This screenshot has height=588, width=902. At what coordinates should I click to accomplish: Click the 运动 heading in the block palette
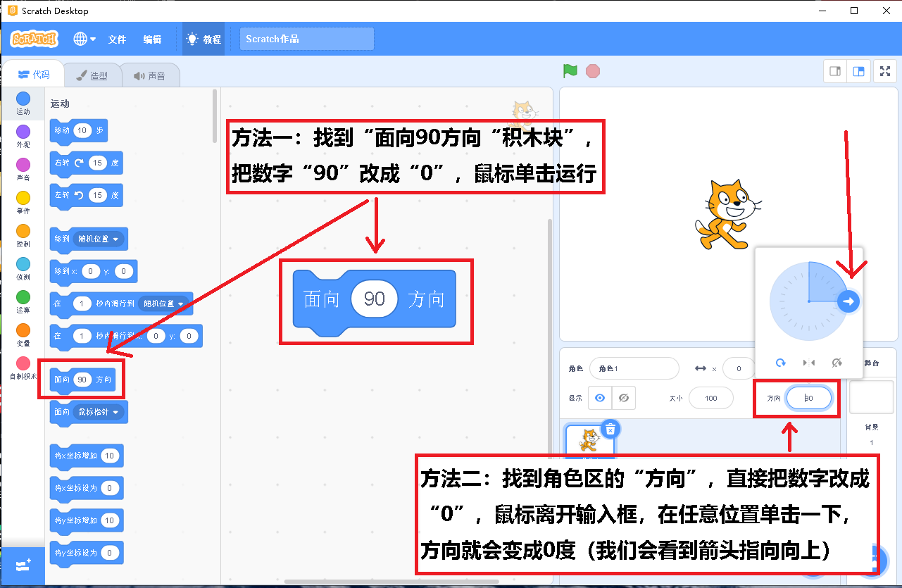point(60,104)
